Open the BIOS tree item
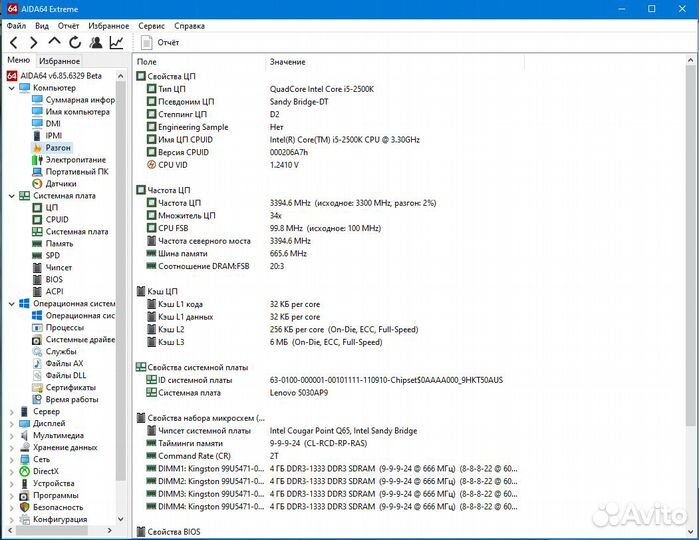 [48, 280]
